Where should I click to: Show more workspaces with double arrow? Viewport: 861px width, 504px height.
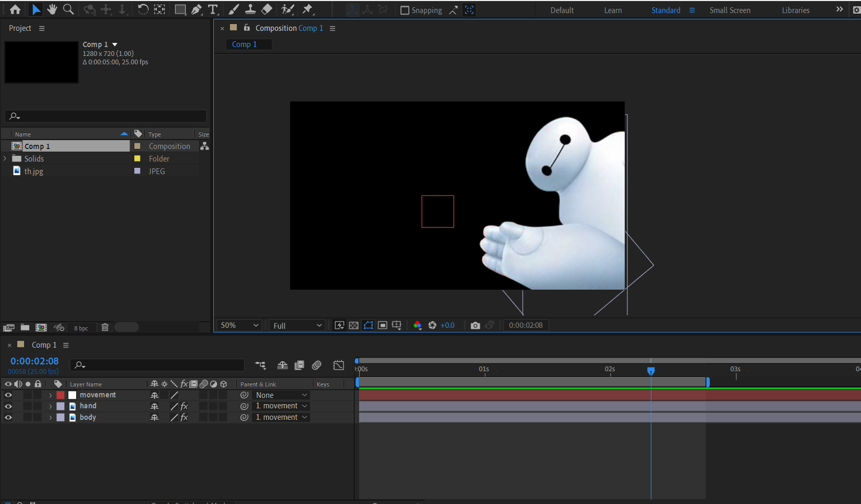(x=840, y=9)
